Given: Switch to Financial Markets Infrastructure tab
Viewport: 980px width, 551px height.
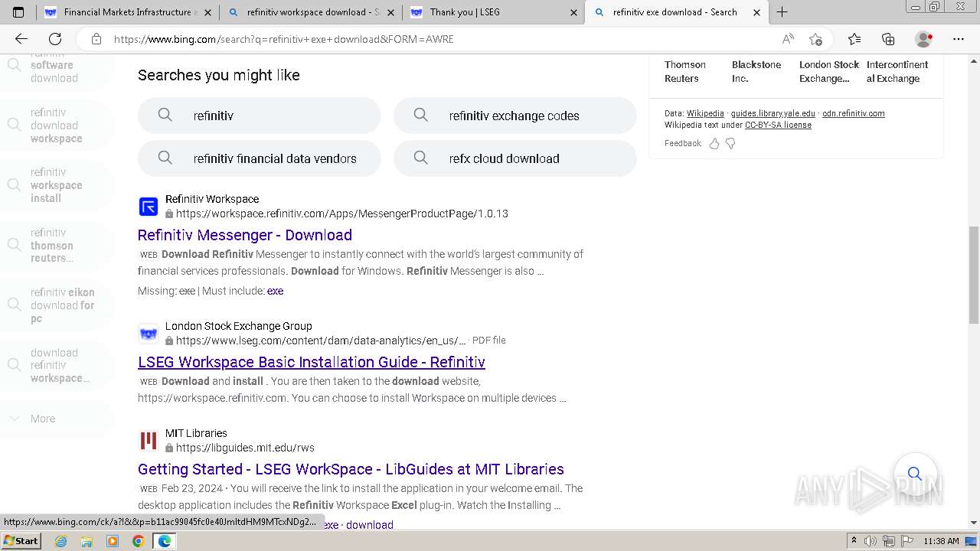Looking at the screenshot, I should coord(126,12).
